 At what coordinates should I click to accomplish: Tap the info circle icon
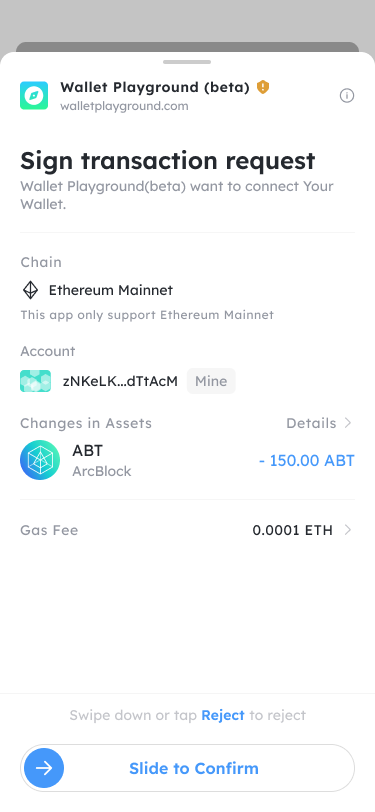pyautogui.click(x=347, y=96)
